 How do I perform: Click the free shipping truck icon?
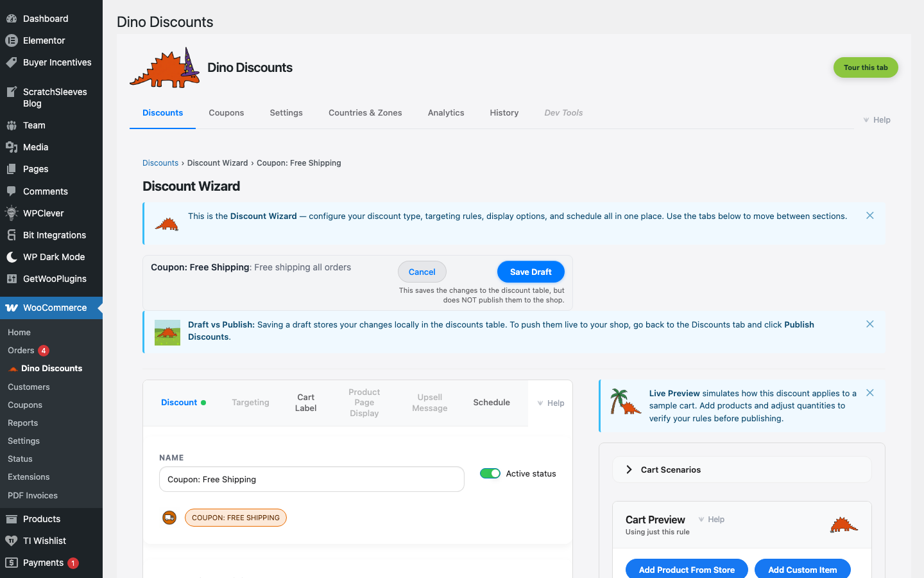[x=169, y=518]
